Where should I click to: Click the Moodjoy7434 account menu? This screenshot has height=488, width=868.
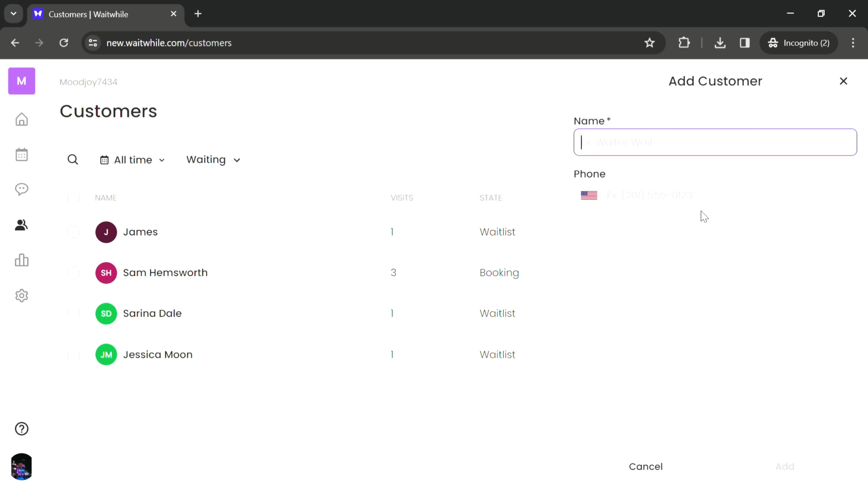(88, 82)
